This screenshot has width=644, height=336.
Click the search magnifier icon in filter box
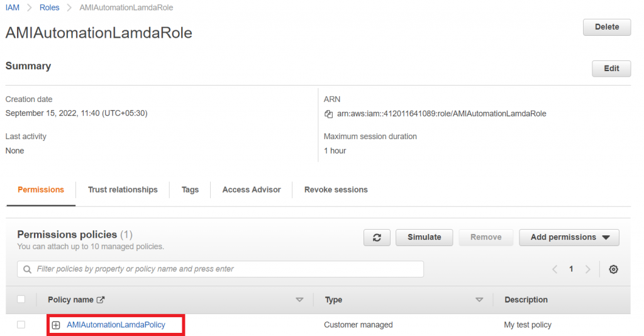click(28, 269)
